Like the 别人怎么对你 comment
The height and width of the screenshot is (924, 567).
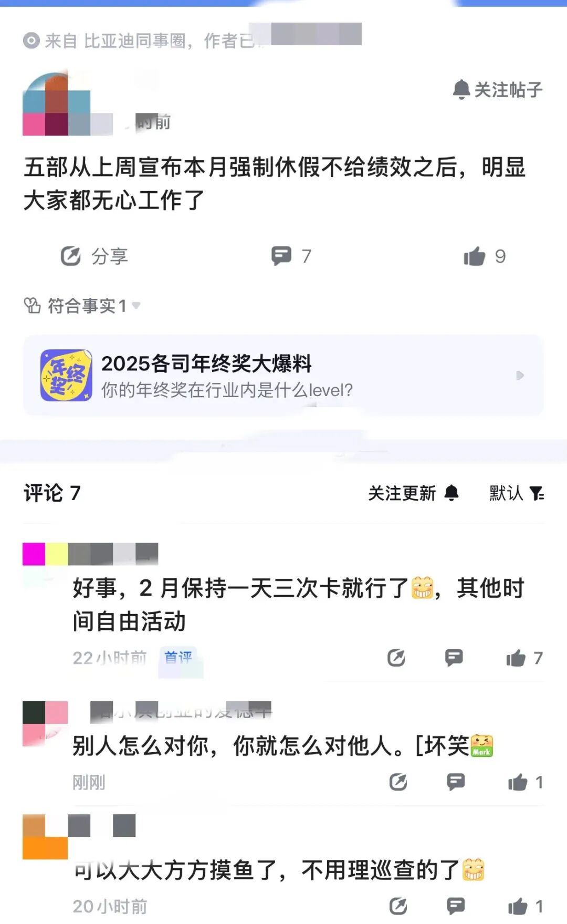[526, 783]
